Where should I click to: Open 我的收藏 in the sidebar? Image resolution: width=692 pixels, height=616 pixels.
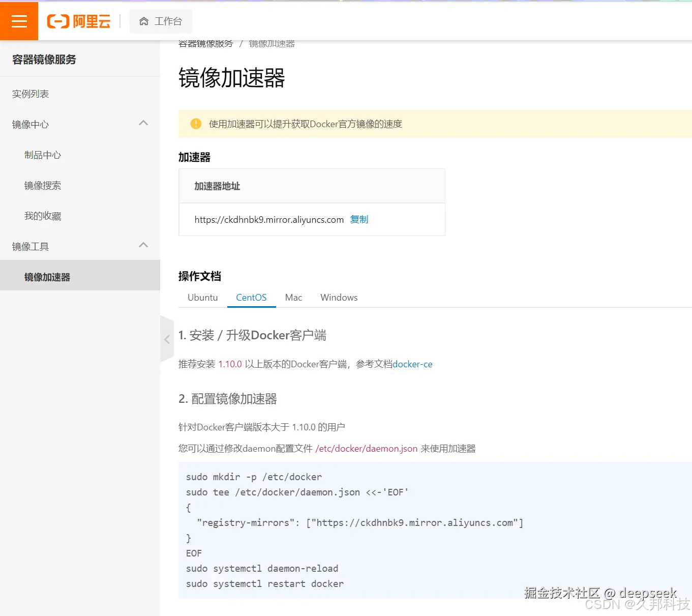click(x=43, y=216)
